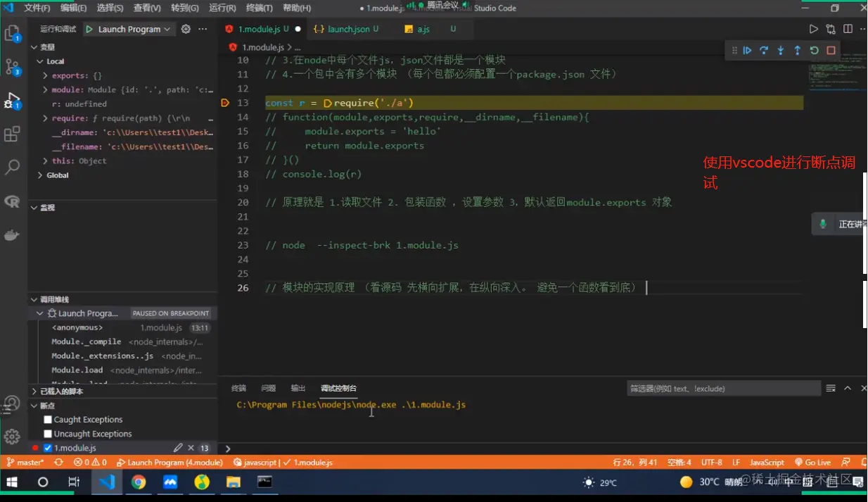Switch to the 输出 panel tab
Screen dimensions: 868x502
(298, 388)
